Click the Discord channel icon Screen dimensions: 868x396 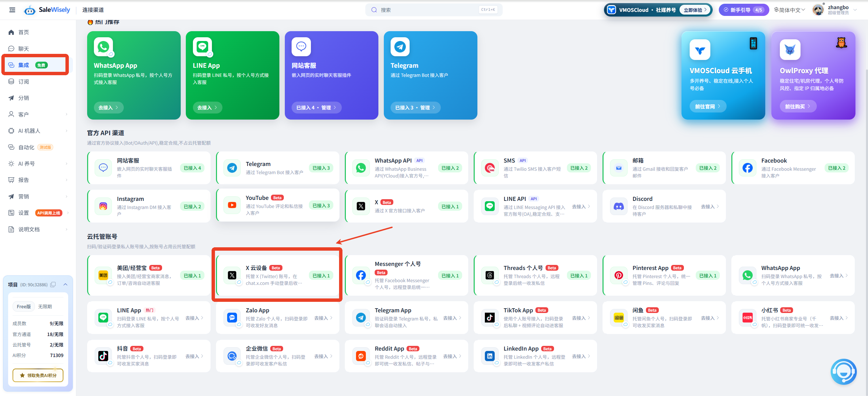pos(618,206)
